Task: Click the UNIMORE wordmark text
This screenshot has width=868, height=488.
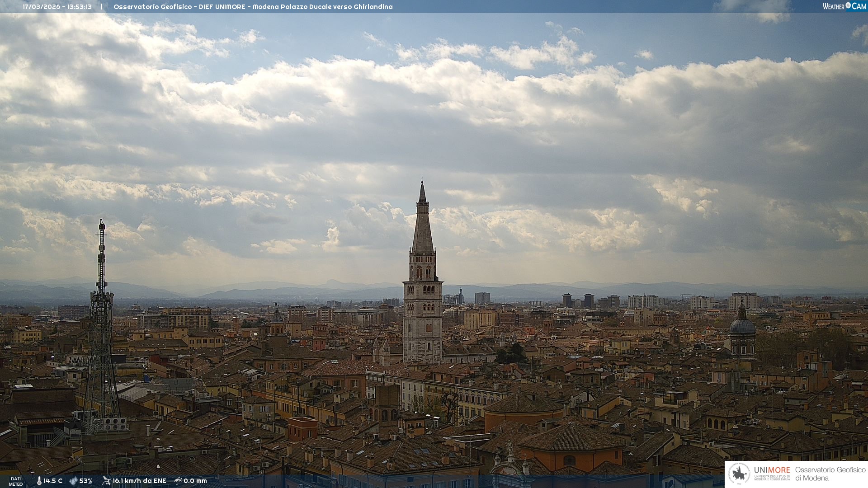Action: (x=772, y=470)
